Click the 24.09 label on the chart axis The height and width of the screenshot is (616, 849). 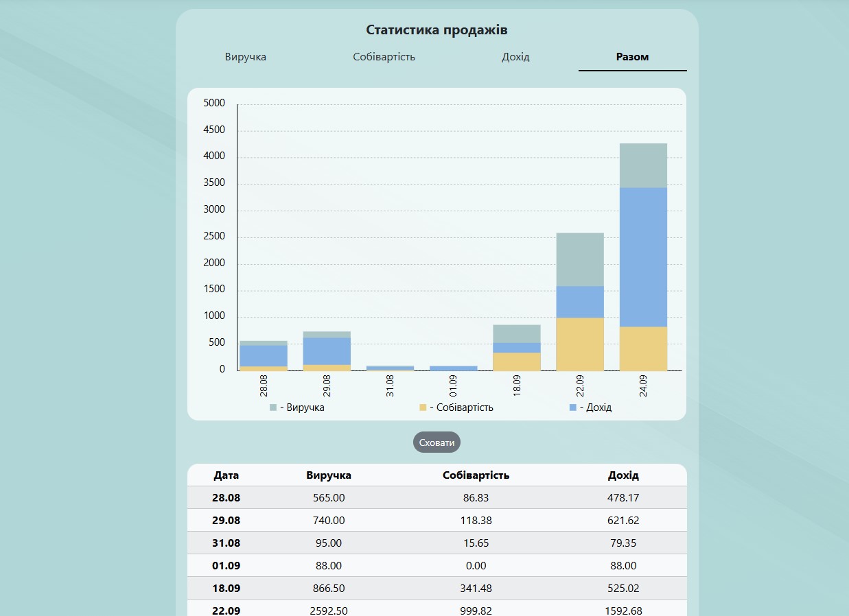pyautogui.click(x=643, y=386)
